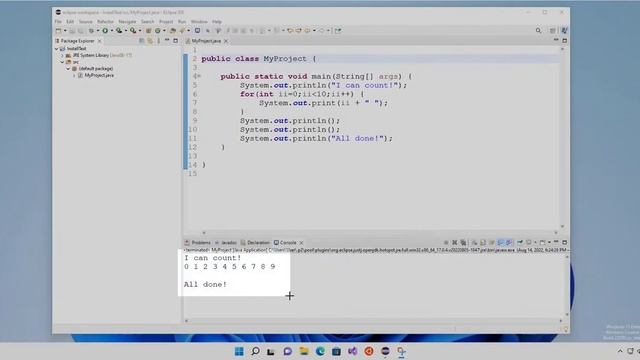This screenshot has width=640, height=360.
Task: Click the editor line 'public class MyProject {'
Action: click(259, 59)
